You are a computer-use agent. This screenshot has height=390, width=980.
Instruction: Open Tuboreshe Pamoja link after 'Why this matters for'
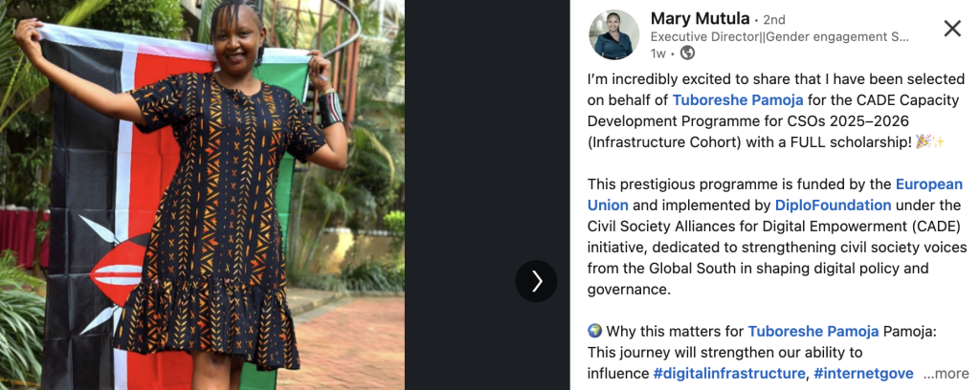[x=811, y=332]
